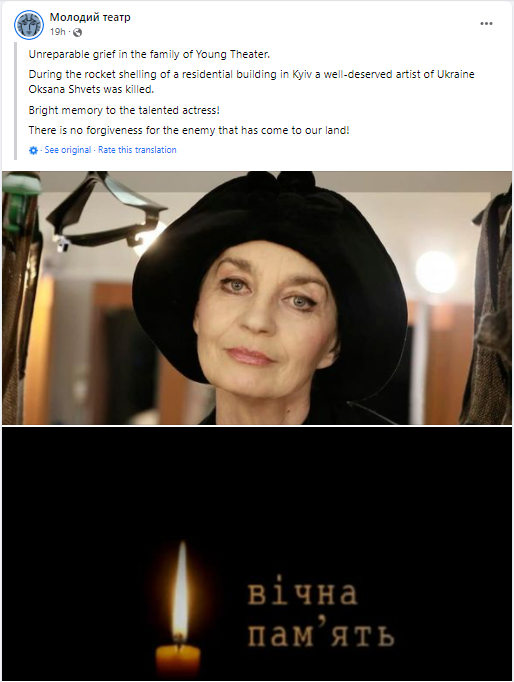The image size is (514, 682).
Task: Click the first line about Young Theater grief
Action: [x=149, y=54]
